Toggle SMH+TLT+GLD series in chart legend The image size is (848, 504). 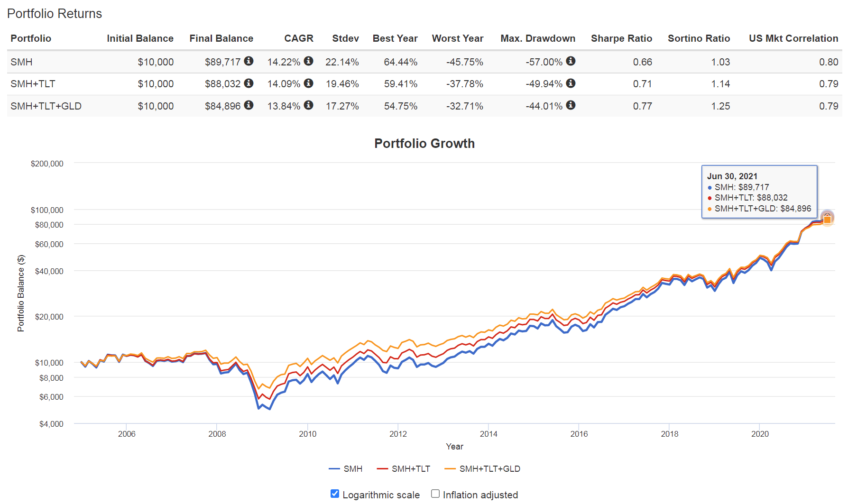pos(482,469)
